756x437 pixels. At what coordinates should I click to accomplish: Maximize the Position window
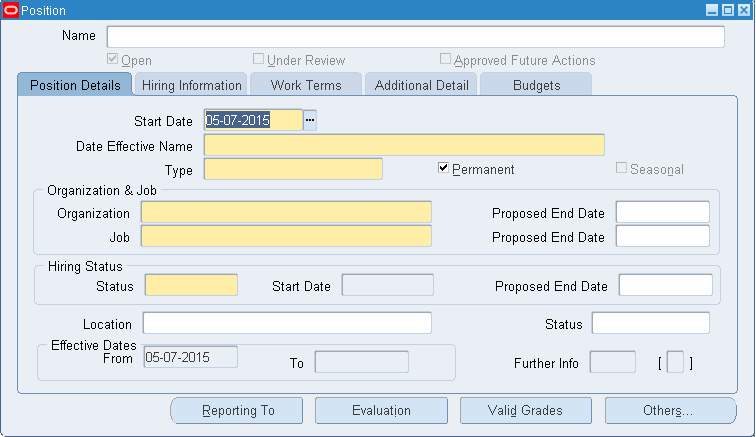[727, 10]
